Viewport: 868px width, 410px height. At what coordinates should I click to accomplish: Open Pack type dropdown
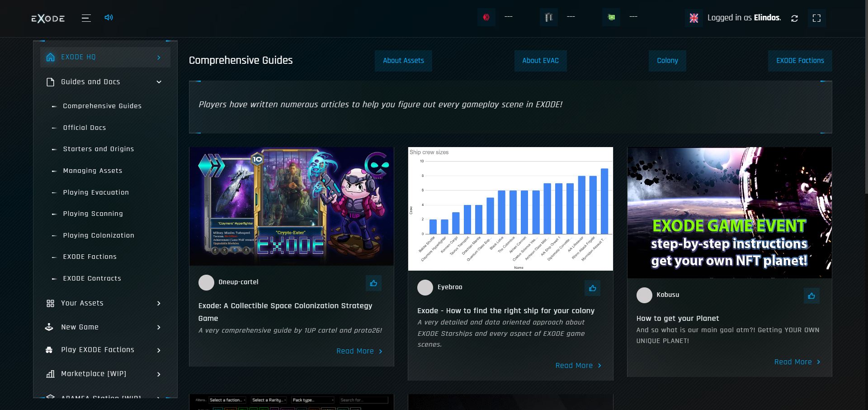pos(313,400)
